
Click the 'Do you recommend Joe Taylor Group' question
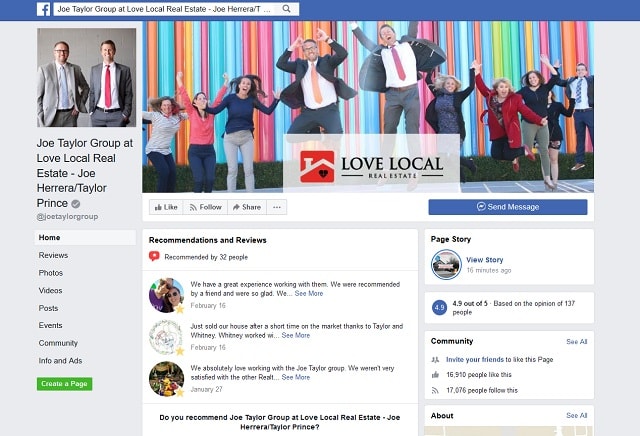tap(280, 422)
